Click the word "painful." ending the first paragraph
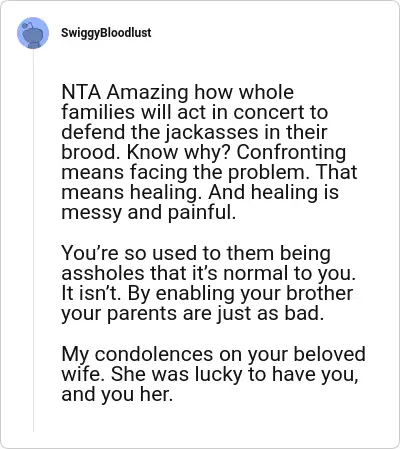Image resolution: width=400 pixels, height=449 pixels. point(202,213)
